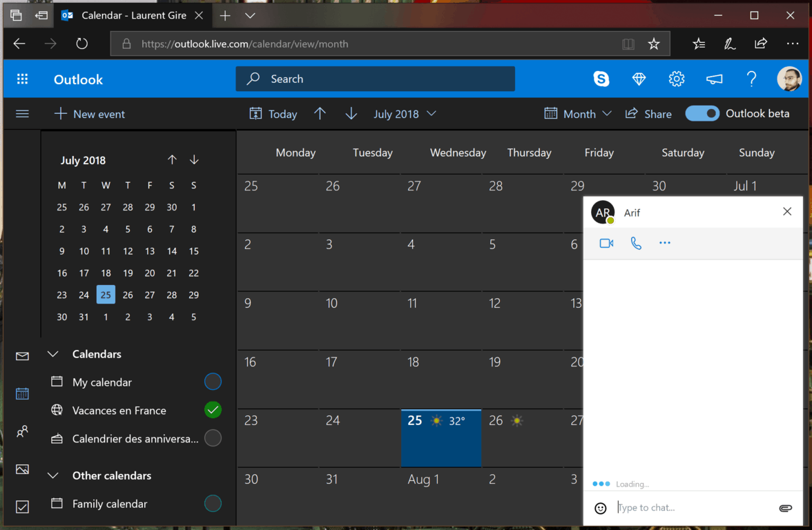Click the browser address bar
The image size is (812, 530).
390,44
